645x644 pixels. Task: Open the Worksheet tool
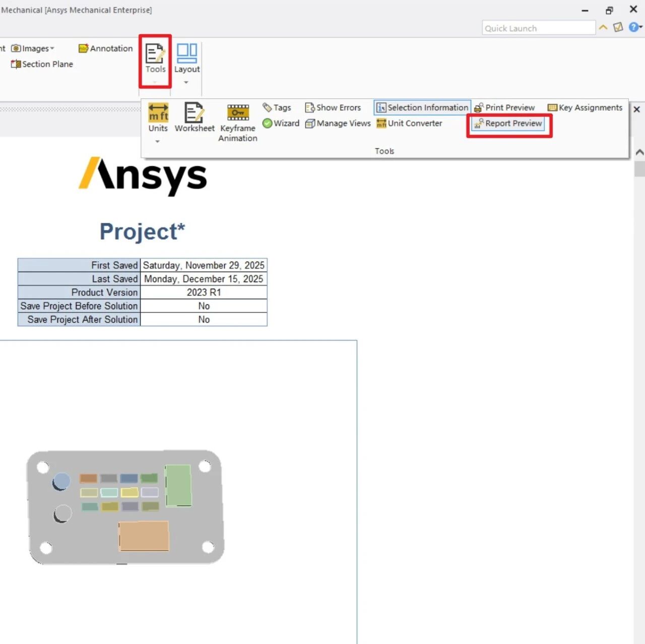195,117
